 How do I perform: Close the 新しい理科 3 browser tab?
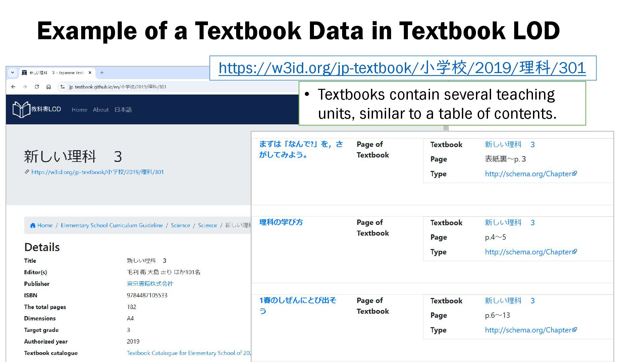pyautogui.click(x=90, y=72)
